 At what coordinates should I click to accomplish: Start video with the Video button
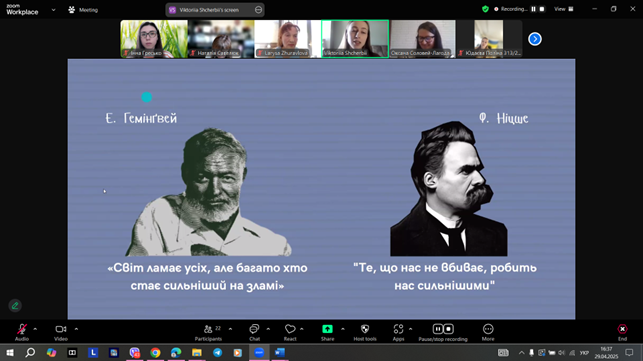(x=61, y=332)
